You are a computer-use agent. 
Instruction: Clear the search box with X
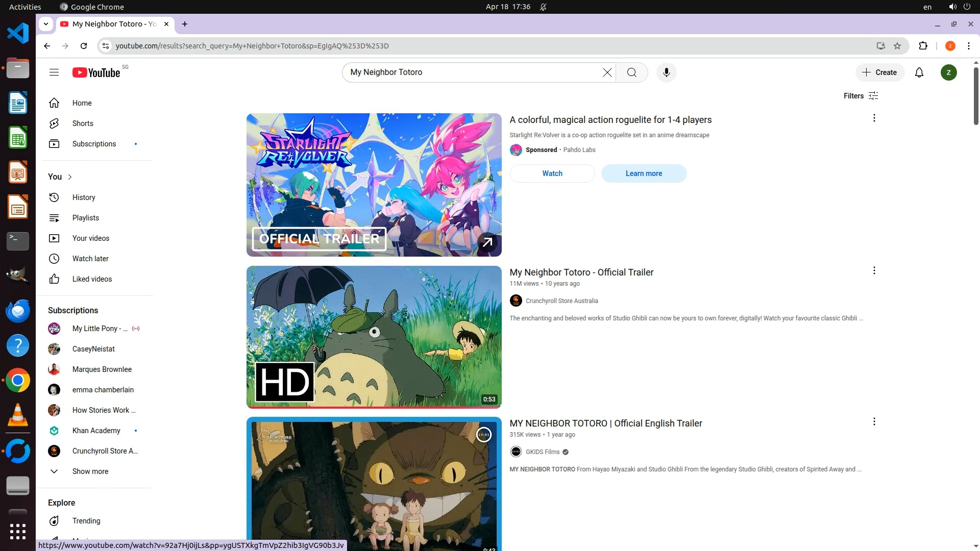pyautogui.click(x=607, y=72)
